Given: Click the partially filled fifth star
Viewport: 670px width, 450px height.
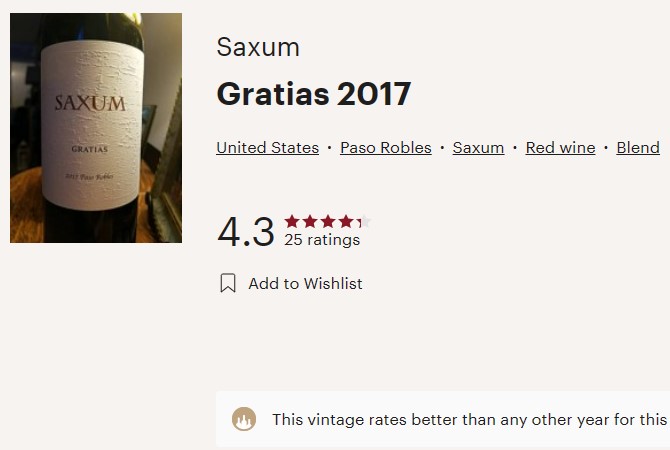Looking at the screenshot, I should (364, 221).
